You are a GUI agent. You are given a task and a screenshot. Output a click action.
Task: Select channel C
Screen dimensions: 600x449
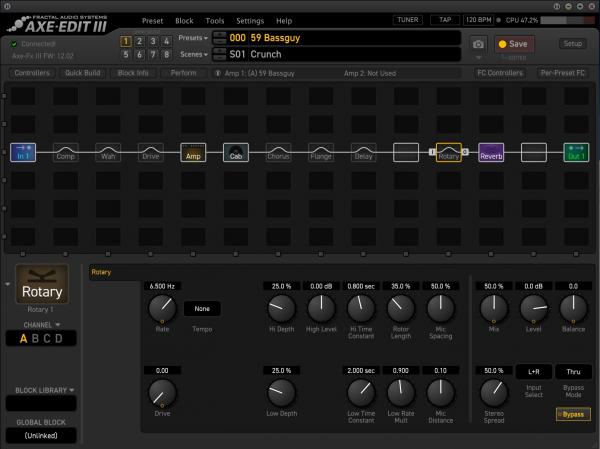pyautogui.click(x=47, y=339)
